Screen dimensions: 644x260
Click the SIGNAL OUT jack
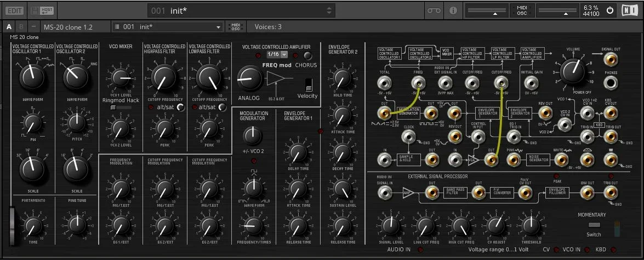[x=610, y=60]
